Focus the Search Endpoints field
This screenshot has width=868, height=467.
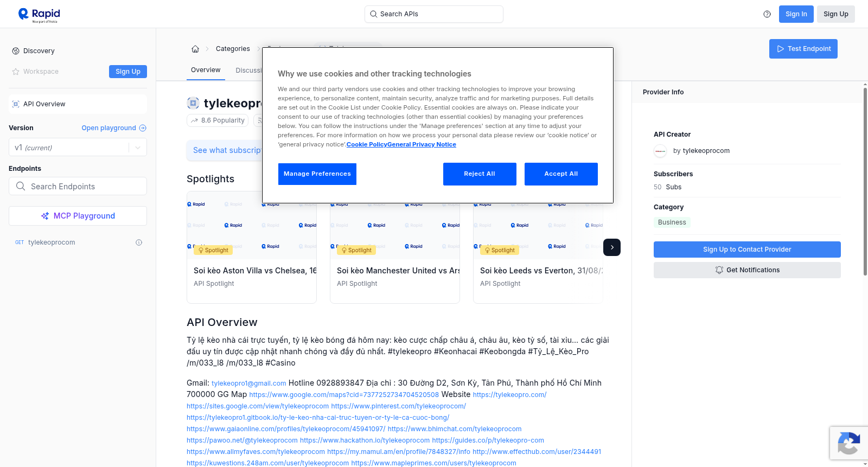click(x=78, y=186)
